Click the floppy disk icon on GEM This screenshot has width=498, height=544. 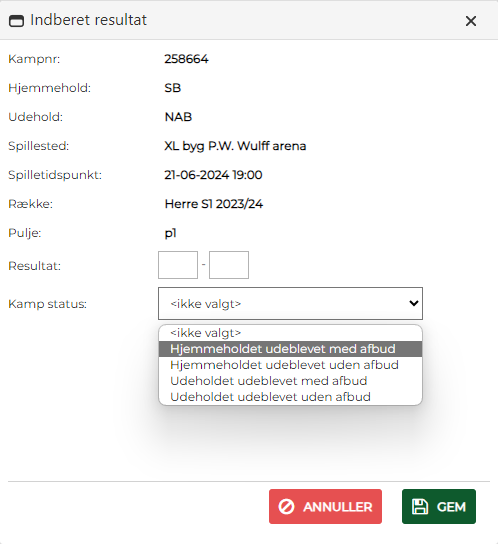[x=420, y=507]
